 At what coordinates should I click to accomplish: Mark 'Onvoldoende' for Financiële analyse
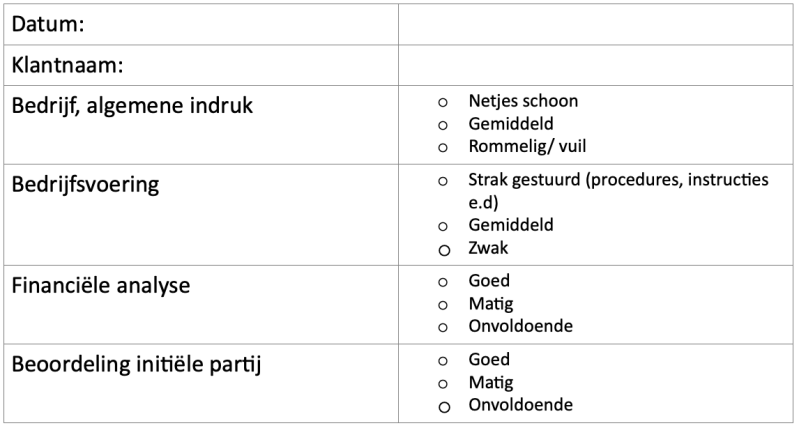point(443,328)
